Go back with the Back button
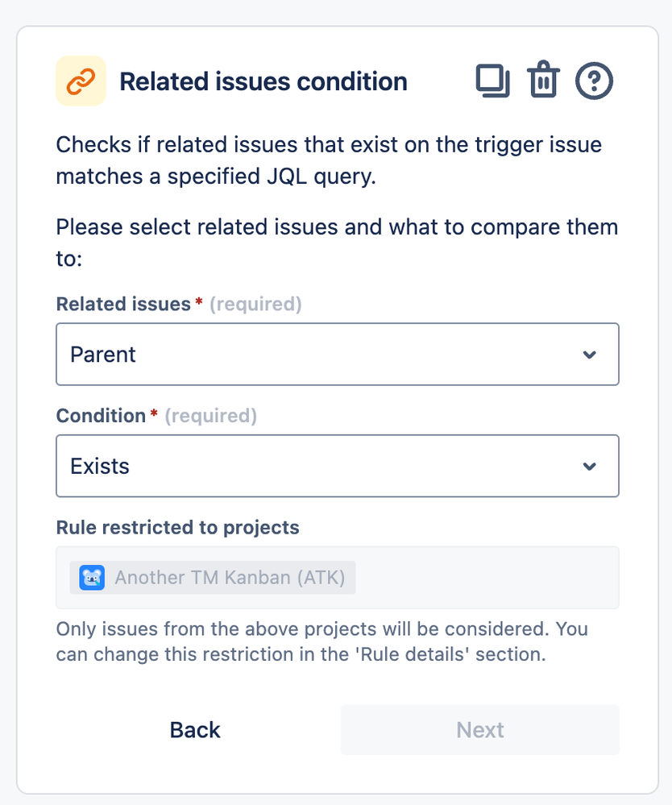Screen dimensions: 672x805 (x=195, y=729)
